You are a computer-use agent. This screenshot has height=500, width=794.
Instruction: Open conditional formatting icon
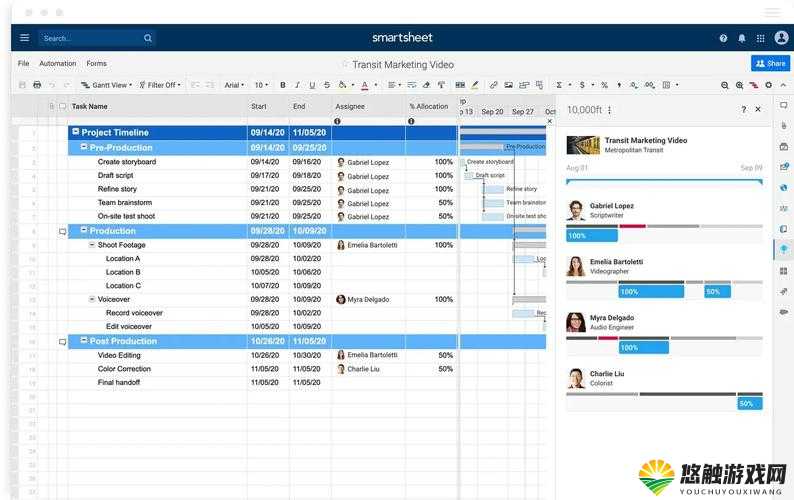tap(460, 85)
